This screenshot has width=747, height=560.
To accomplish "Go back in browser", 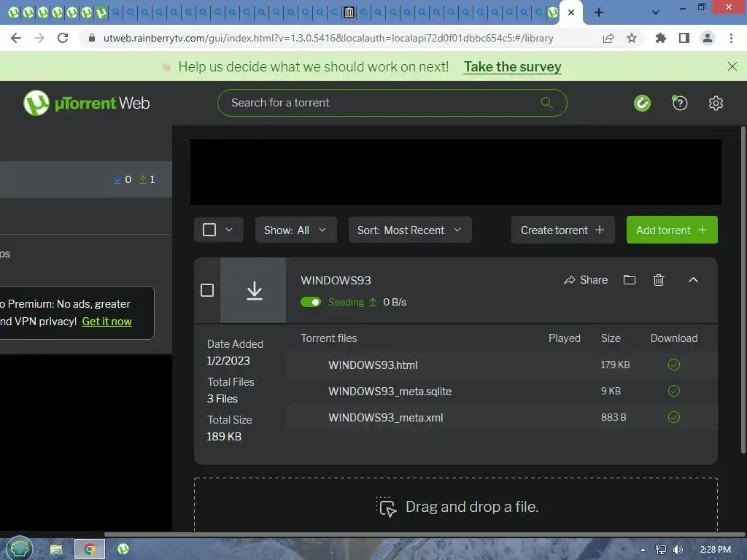I will (x=16, y=38).
